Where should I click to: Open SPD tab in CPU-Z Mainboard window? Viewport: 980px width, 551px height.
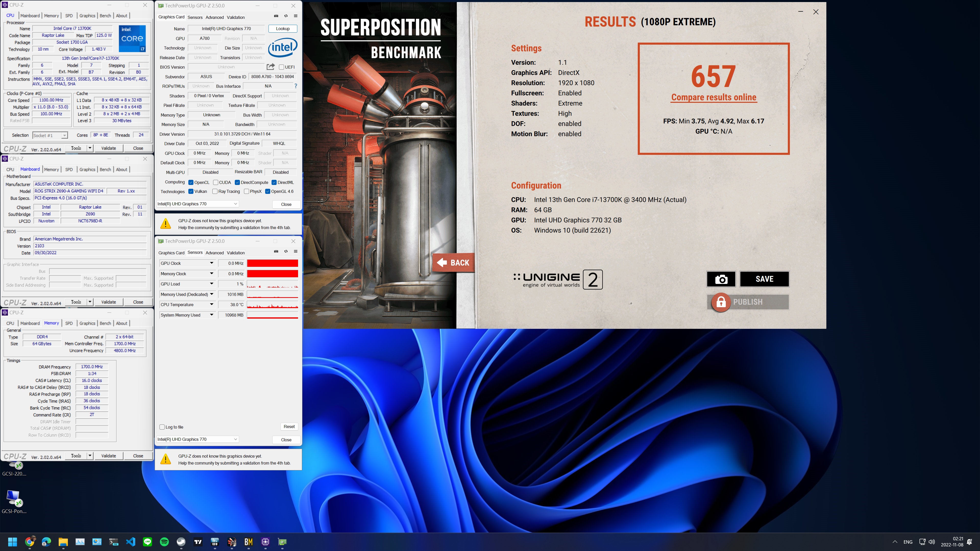point(69,170)
